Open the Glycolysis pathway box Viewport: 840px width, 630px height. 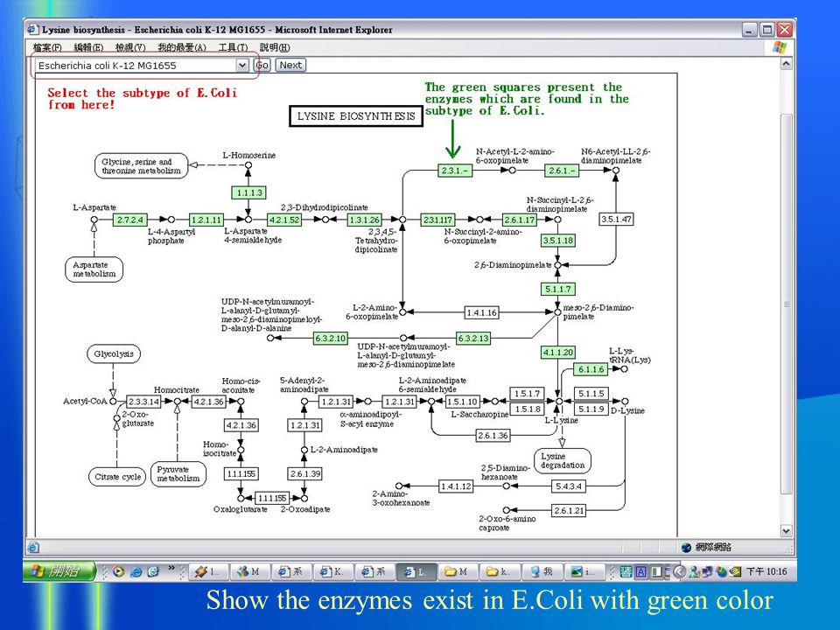114,354
